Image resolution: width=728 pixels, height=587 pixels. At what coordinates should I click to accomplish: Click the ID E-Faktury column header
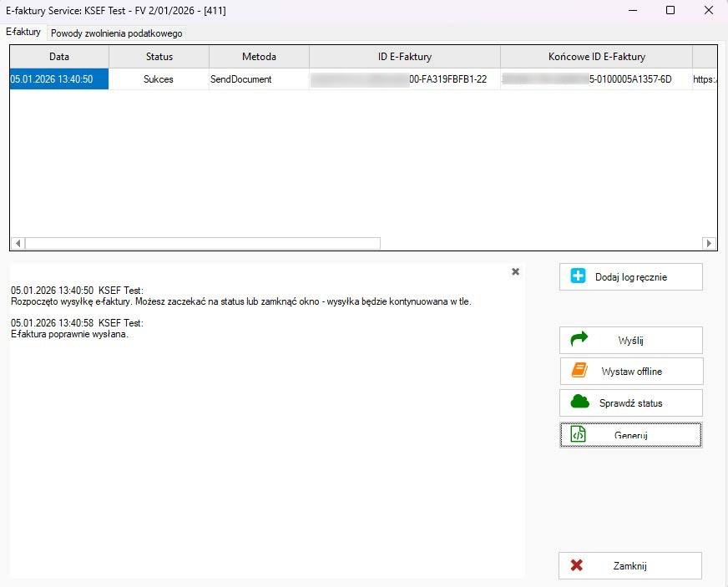(404, 57)
